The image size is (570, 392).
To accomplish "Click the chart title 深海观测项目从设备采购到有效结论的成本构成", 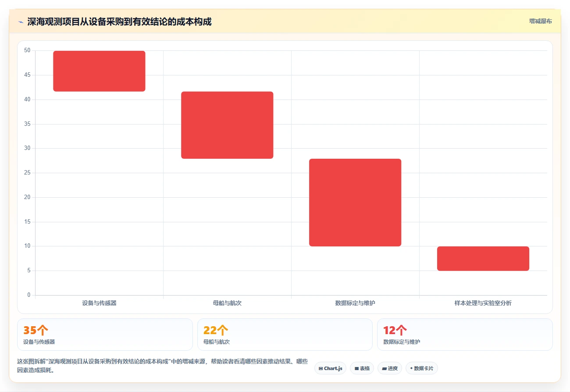I will tap(119, 21).
